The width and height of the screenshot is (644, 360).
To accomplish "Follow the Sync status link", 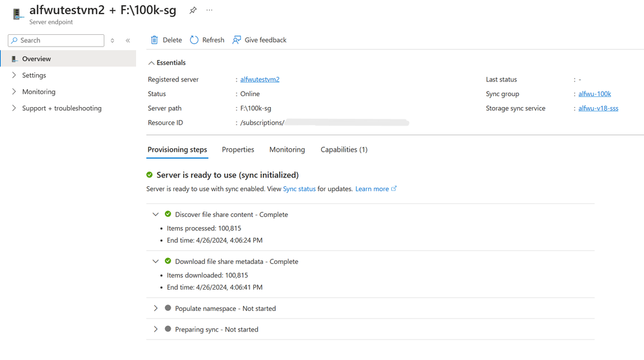I will (299, 188).
